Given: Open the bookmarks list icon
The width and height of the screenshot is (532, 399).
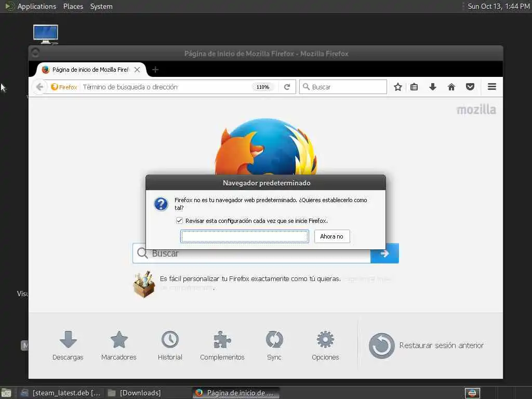Looking at the screenshot, I should (x=414, y=87).
